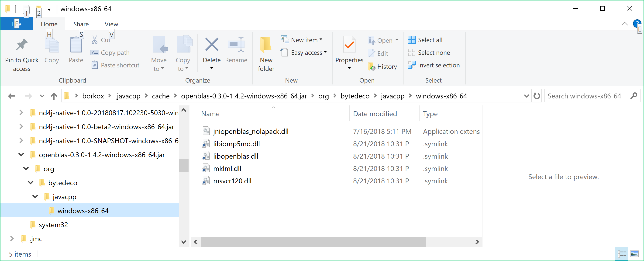Switch to the View ribbon tab
The width and height of the screenshot is (644, 261).
click(111, 24)
